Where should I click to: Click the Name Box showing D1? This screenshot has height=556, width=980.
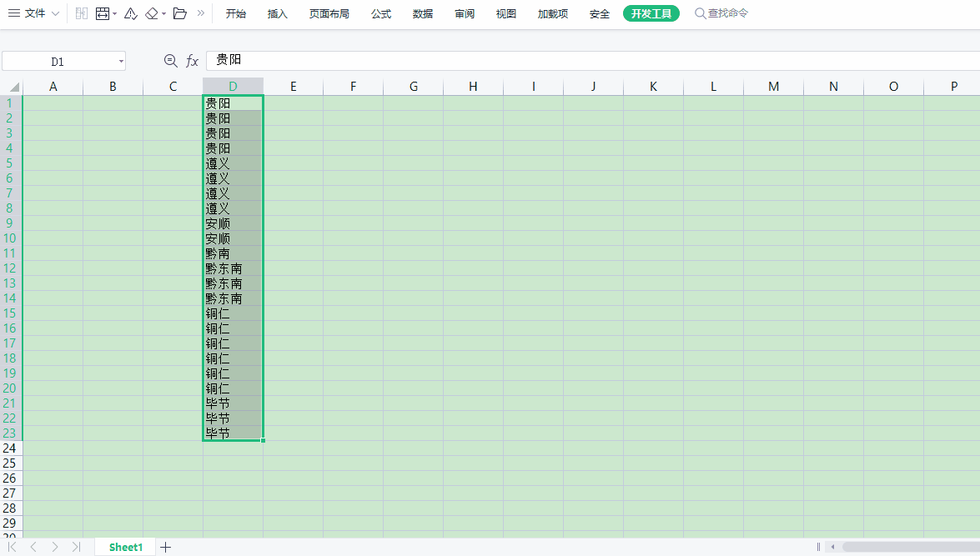(x=58, y=61)
